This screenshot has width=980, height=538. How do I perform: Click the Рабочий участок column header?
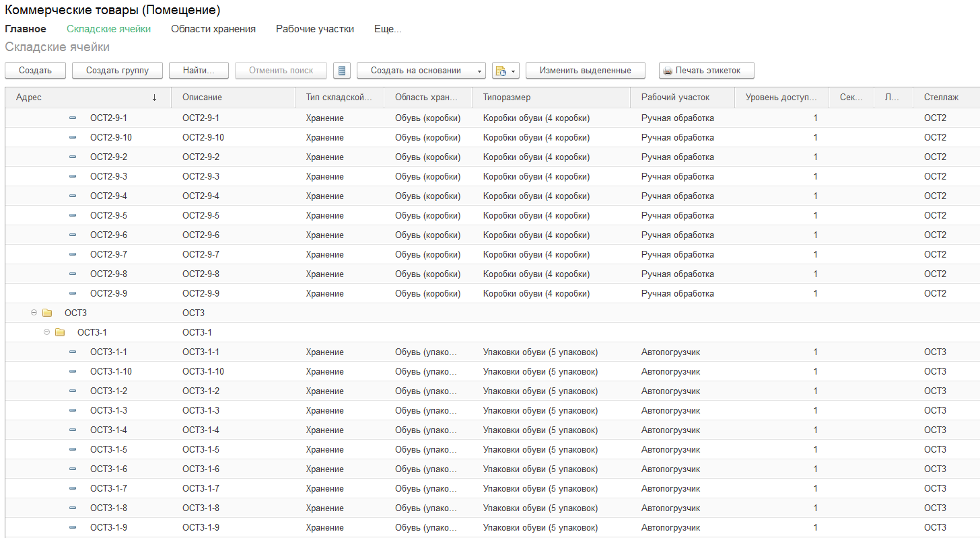coord(682,98)
